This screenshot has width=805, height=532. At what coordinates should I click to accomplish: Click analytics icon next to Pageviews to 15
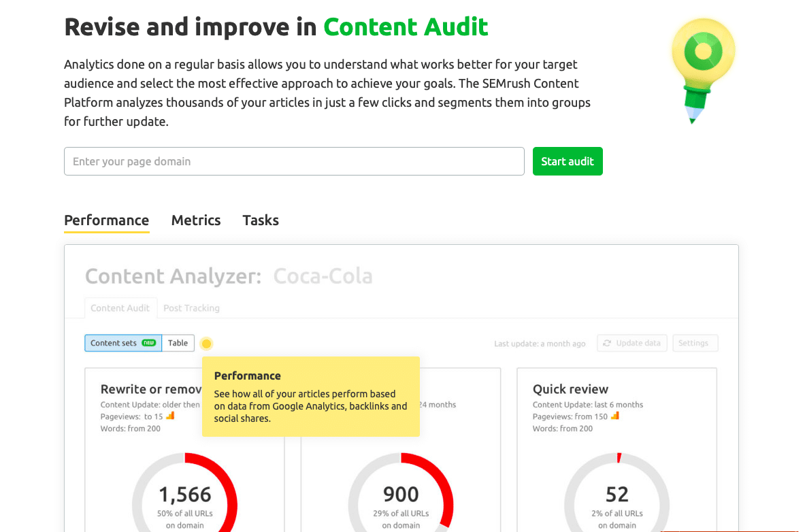[170, 416]
